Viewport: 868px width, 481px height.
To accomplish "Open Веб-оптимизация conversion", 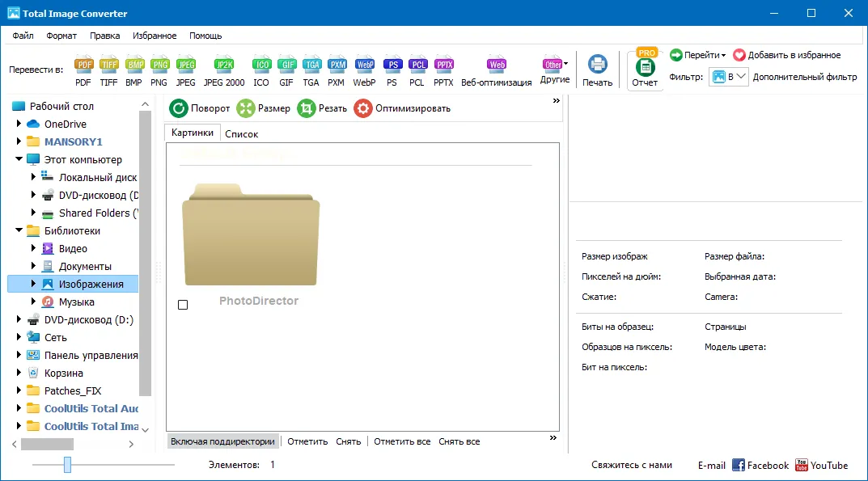I will tap(497, 71).
